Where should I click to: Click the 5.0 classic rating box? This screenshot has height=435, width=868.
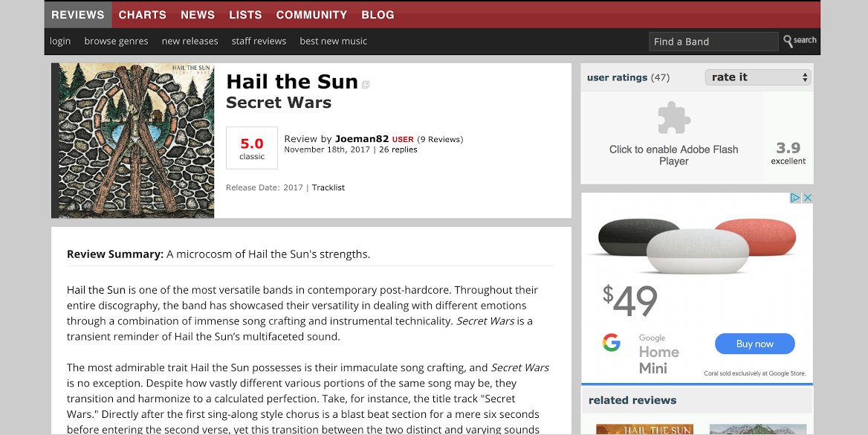click(x=252, y=148)
